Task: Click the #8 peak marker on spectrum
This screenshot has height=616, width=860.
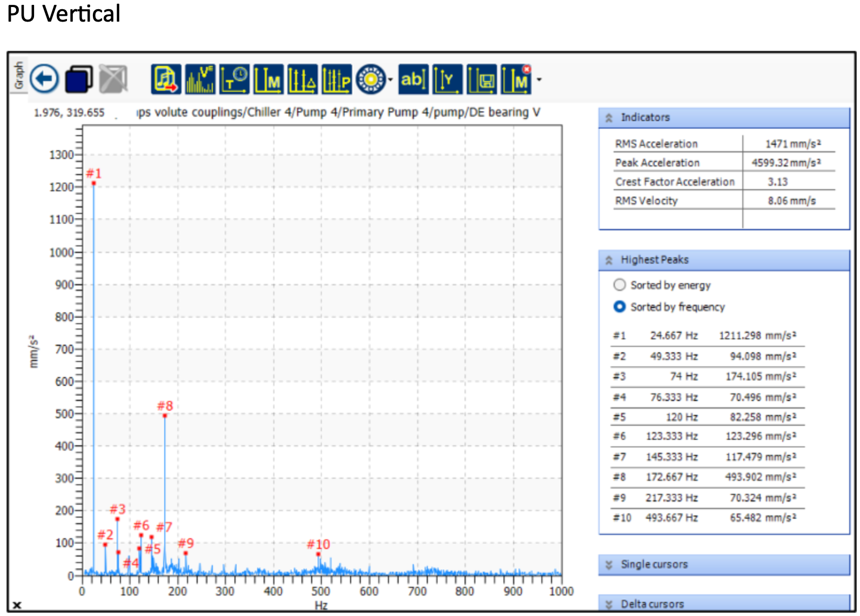Action: (x=165, y=416)
